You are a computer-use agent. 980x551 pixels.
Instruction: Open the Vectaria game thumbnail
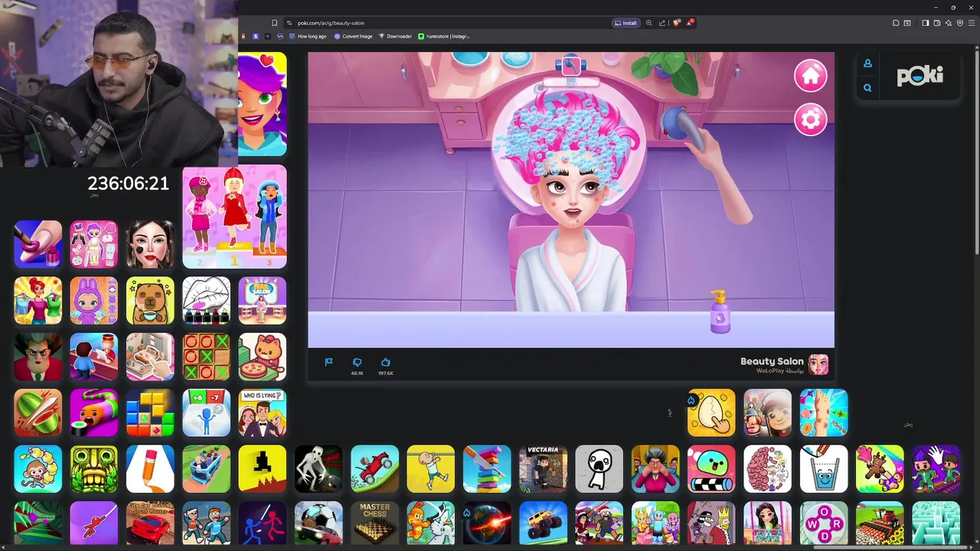543,469
